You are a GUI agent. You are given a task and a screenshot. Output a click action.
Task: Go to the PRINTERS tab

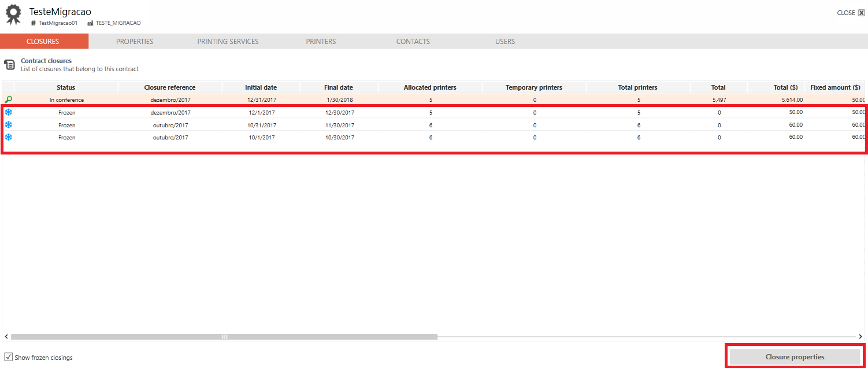click(x=321, y=41)
